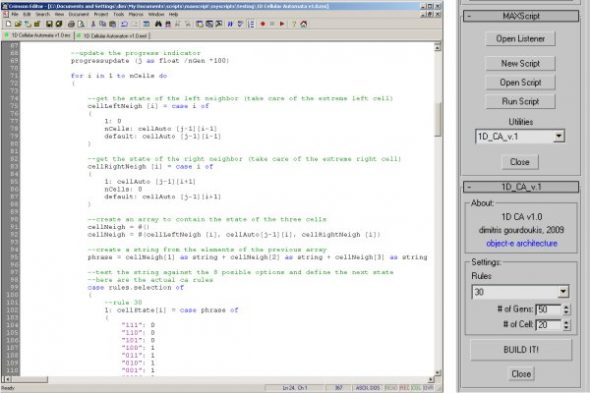Click the Home page house icon
The image size is (590, 393).
click(x=304, y=24)
